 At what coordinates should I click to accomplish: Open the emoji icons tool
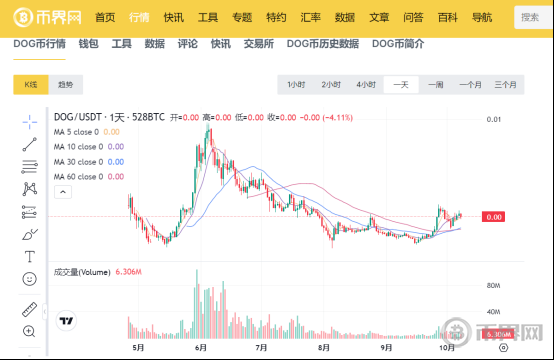coord(30,279)
